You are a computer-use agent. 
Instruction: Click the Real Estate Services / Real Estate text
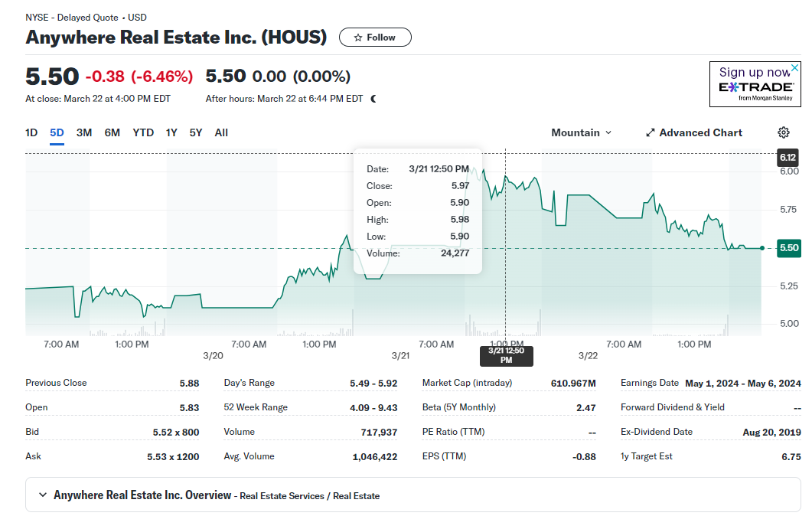[x=310, y=496]
